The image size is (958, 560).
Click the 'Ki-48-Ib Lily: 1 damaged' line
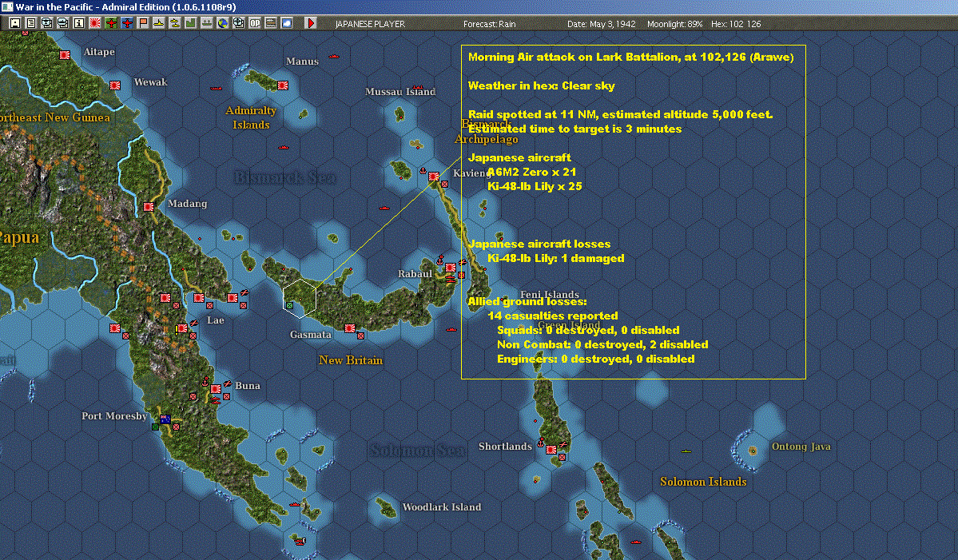click(x=556, y=258)
